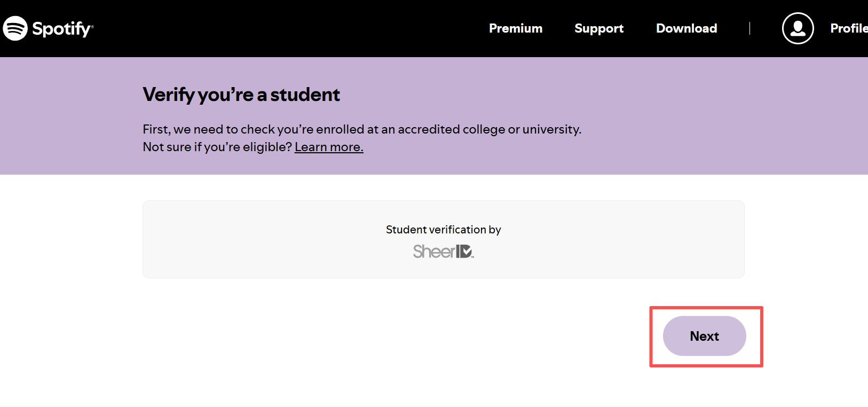Click the Spotify circular logo icon
This screenshot has width=868, height=407.
[x=15, y=28]
